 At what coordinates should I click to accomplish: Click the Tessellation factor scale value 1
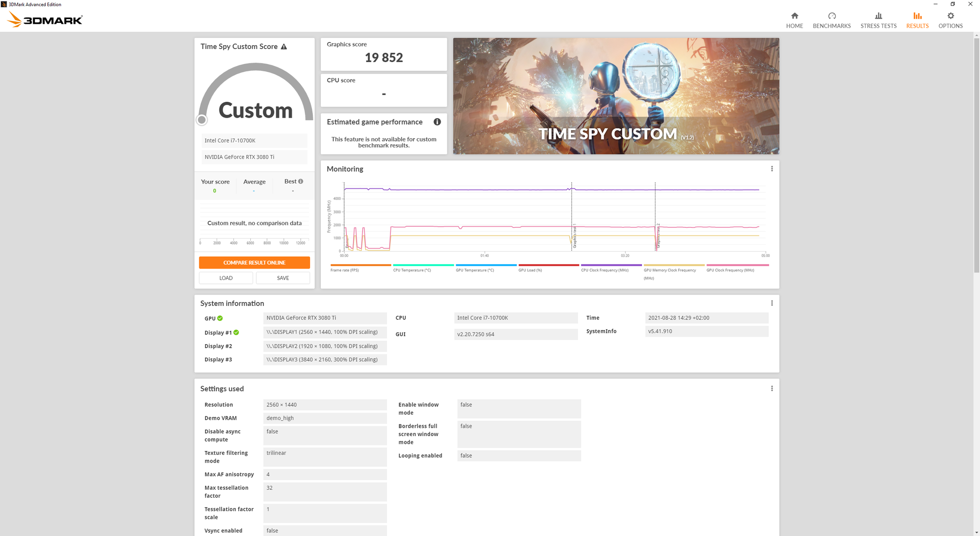pyautogui.click(x=325, y=513)
